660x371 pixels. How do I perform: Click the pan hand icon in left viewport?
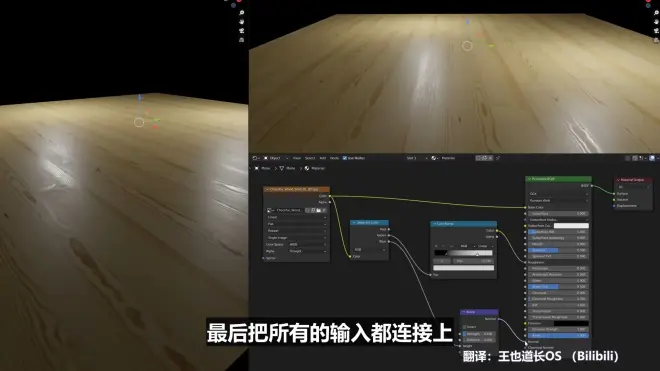pyautogui.click(x=242, y=22)
